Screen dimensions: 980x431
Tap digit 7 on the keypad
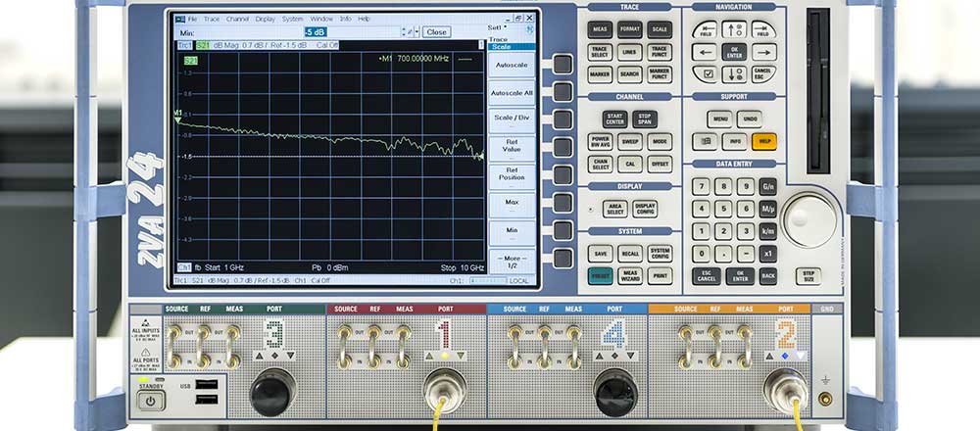coord(701,186)
